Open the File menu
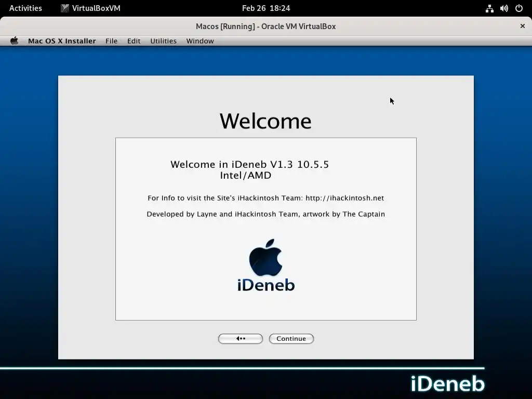Viewport: 532px width, 399px height. [111, 41]
